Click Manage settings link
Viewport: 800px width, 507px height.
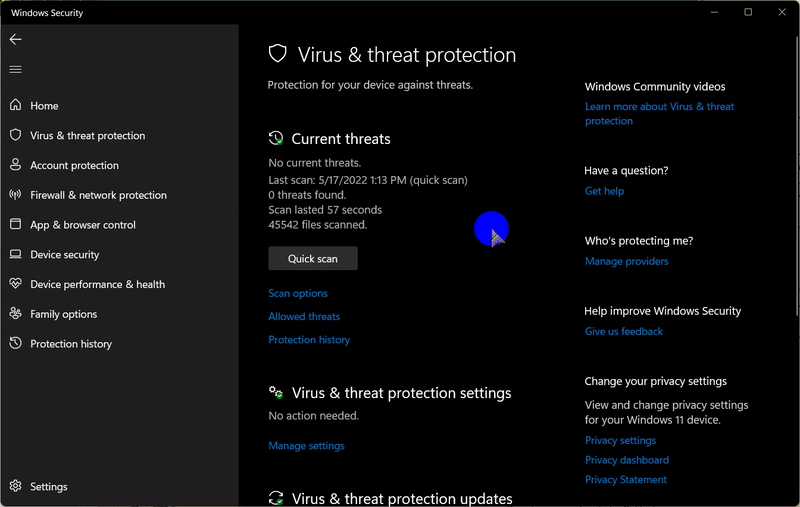[x=306, y=446]
